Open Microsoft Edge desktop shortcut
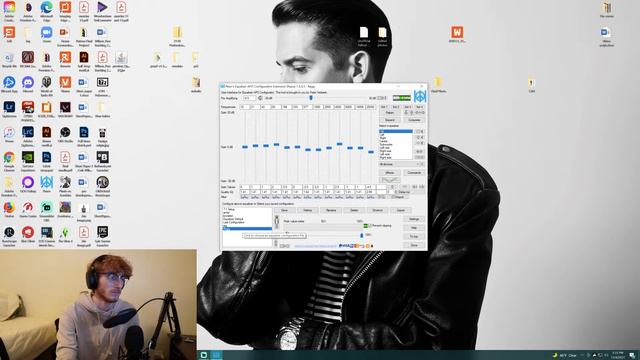 [x=47, y=11]
